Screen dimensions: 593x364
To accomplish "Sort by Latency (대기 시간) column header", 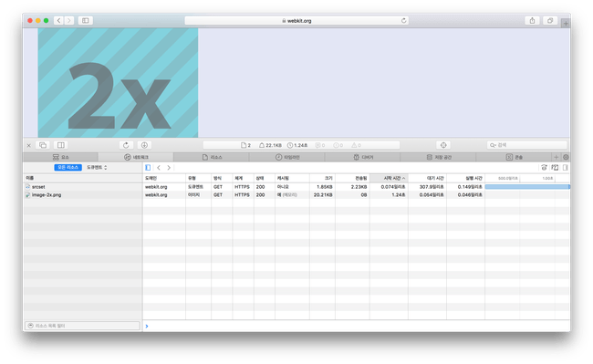I will coord(427,178).
